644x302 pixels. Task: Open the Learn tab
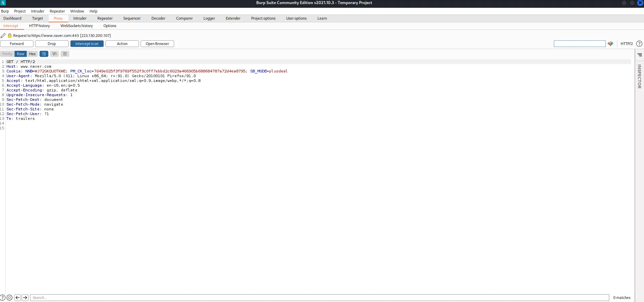(x=322, y=18)
